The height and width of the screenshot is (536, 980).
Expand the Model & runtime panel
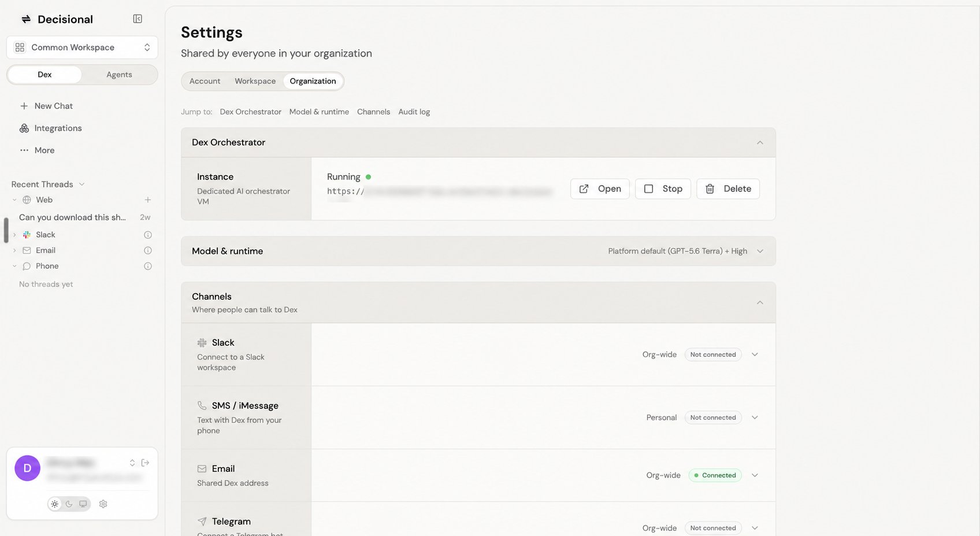(760, 252)
